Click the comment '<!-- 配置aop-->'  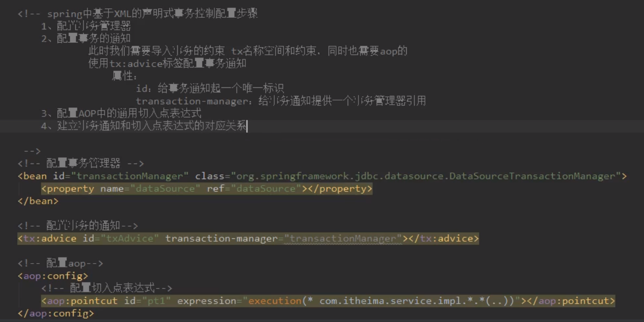coord(60,263)
